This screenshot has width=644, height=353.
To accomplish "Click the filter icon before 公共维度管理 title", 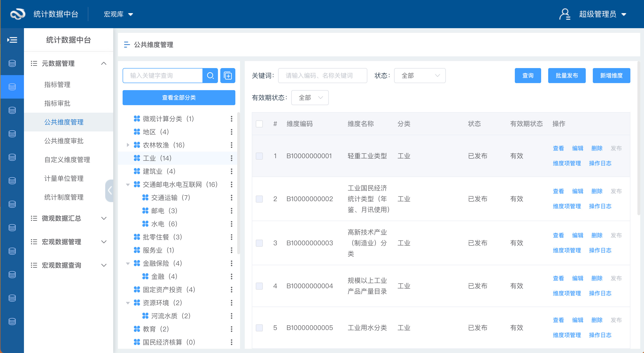I will point(127,45).
